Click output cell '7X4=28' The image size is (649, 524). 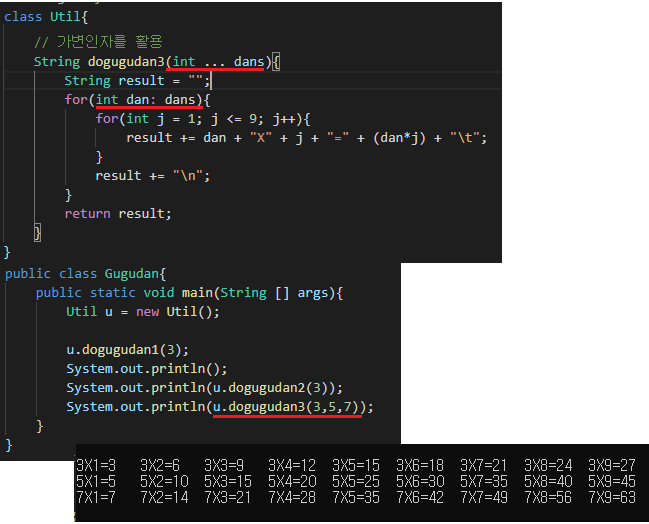[x=292, y=497]
